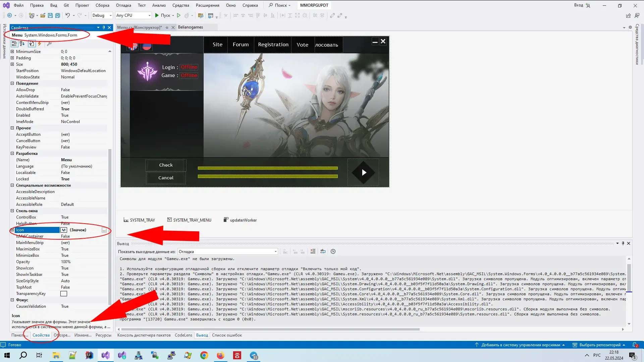Select SYSTEM_TRAY_MENU component
Viewport: 644px width, 362px height.
189,220
